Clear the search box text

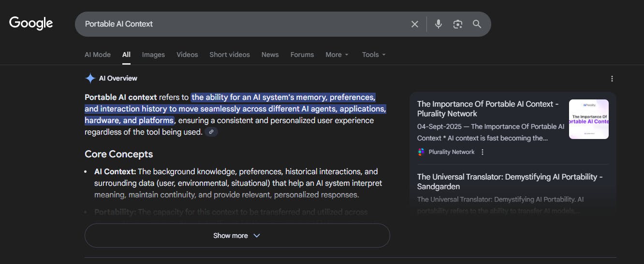tap(414, 24)
